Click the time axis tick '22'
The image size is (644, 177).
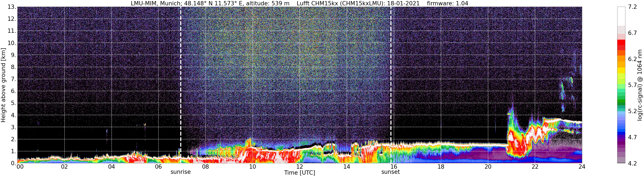535,167
